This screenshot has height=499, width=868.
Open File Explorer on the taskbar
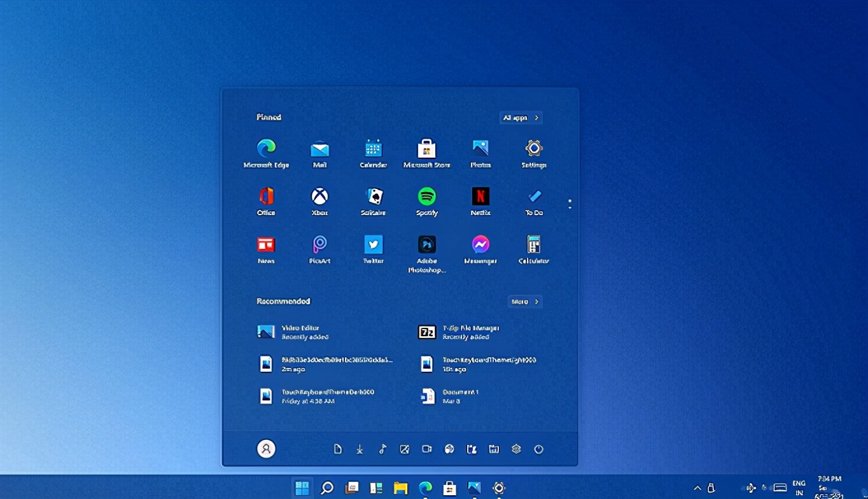[400, 488]
